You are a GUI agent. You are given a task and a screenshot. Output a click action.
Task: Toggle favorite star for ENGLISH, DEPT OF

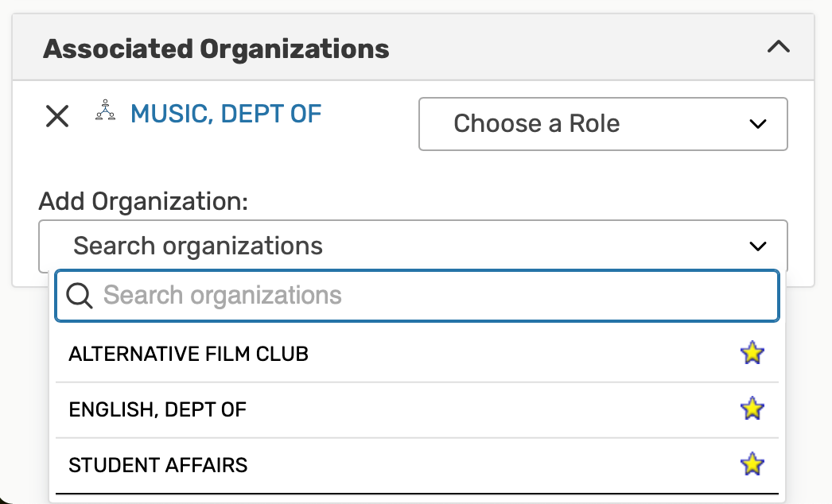[752, 409]
